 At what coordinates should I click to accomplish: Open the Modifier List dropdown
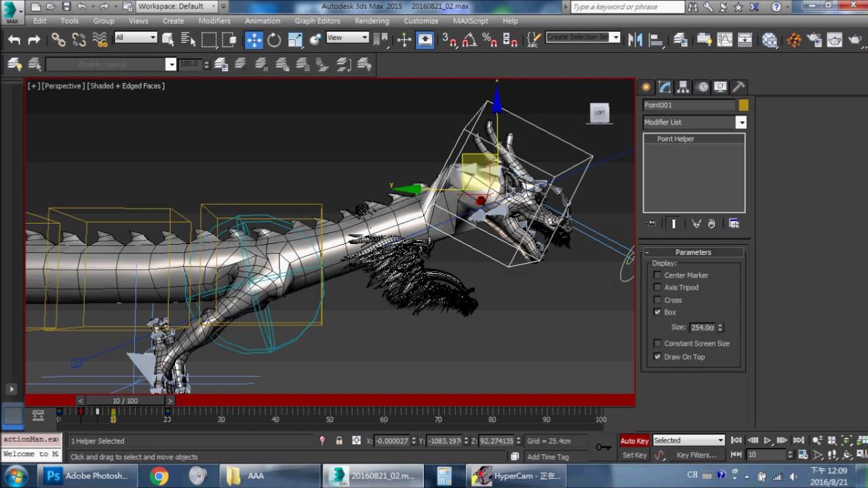pos(694,122)
